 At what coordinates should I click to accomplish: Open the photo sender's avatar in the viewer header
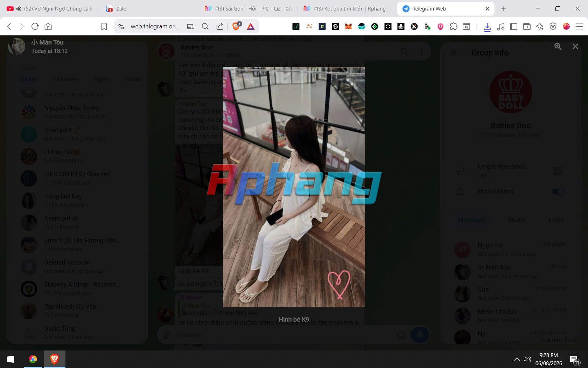pos(17,47)
